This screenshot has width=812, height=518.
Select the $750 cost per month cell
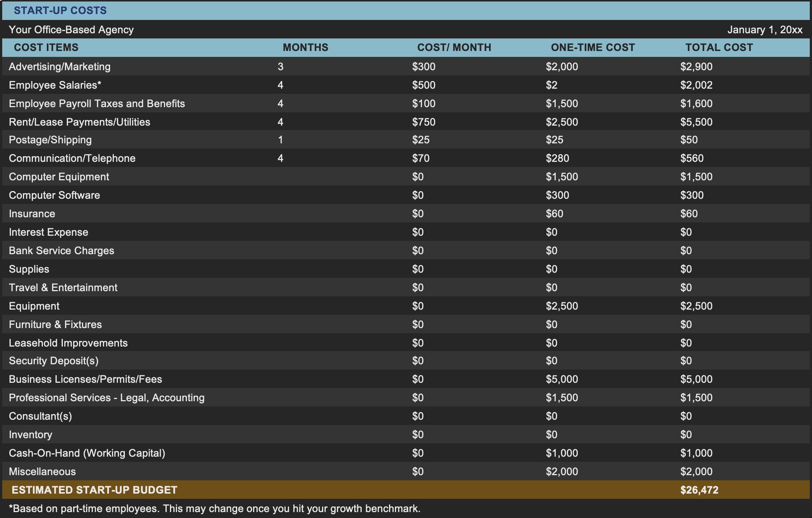tap(424, 122)
